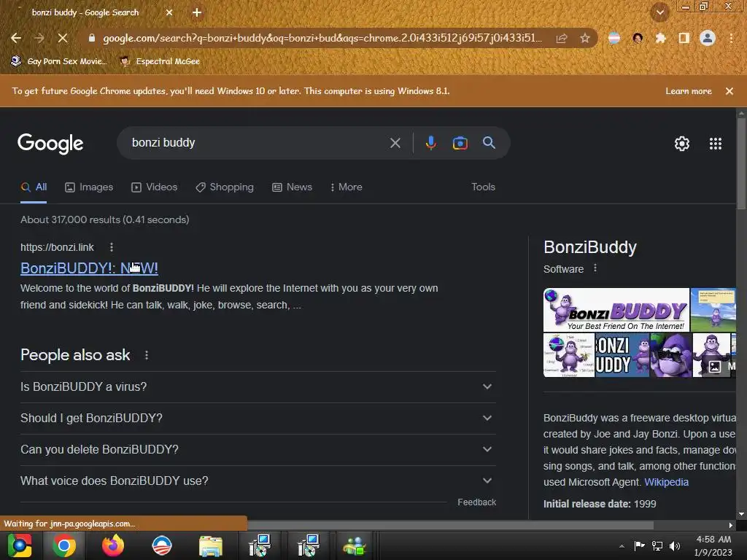Clear the search box text
747x560 pixels.
[395, 143]
